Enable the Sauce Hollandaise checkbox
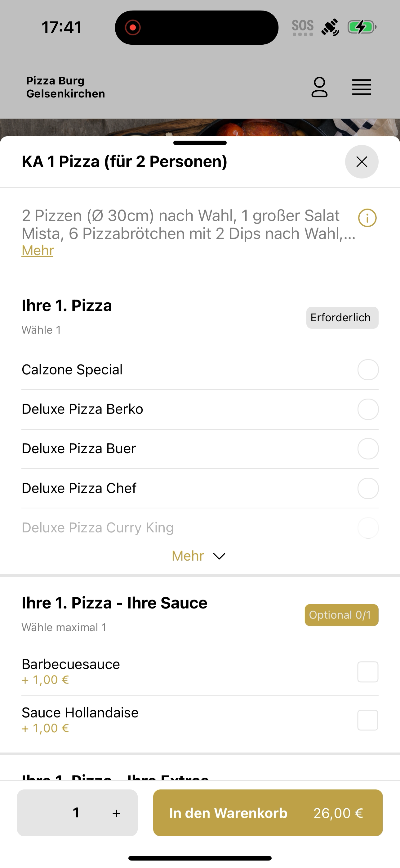Viewport: 400px width, 868px height. [x=368, y=721]
